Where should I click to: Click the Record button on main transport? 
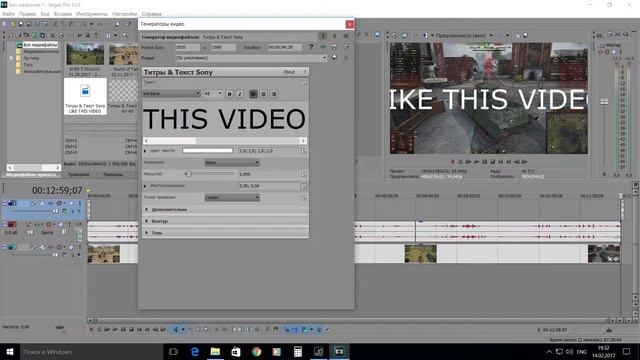coord(91,329)
